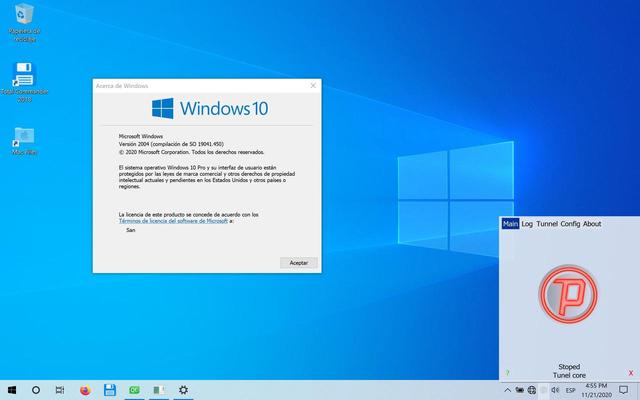640x400 pixels.
Task: Click the Versión 2004 text line
Action: click(x=171, y=144)
